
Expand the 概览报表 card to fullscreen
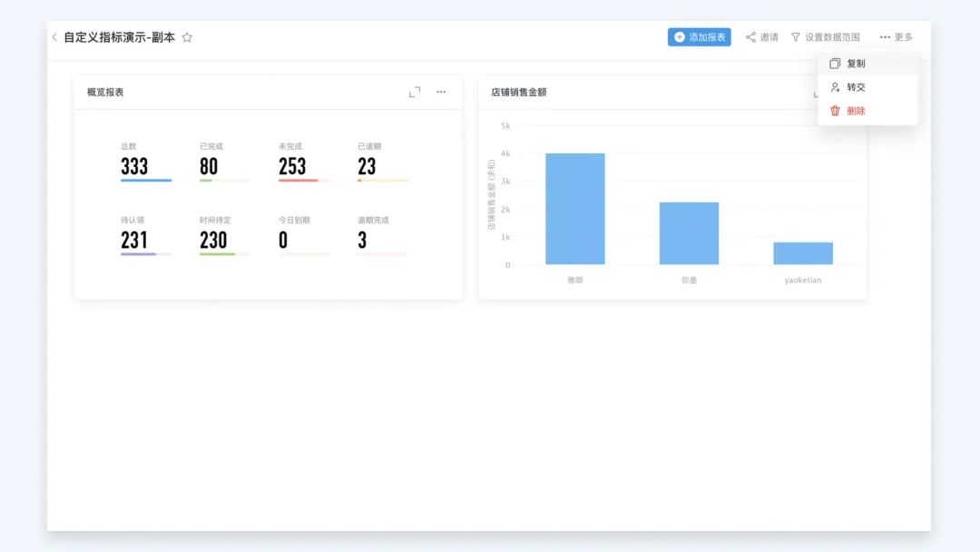415,92
